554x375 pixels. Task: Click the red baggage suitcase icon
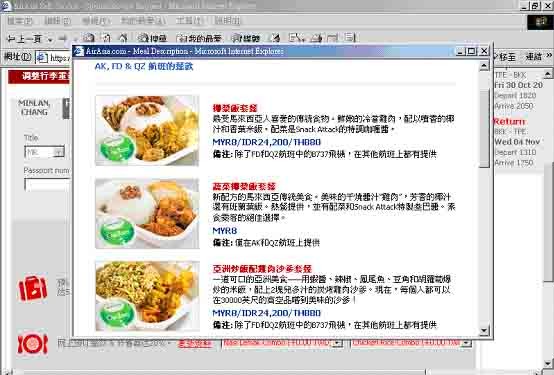(33, 288)
